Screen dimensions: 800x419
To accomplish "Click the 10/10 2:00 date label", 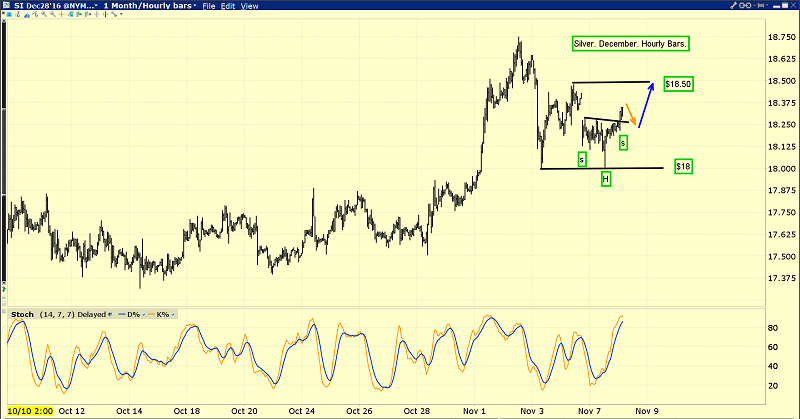I will pos(30,411).
